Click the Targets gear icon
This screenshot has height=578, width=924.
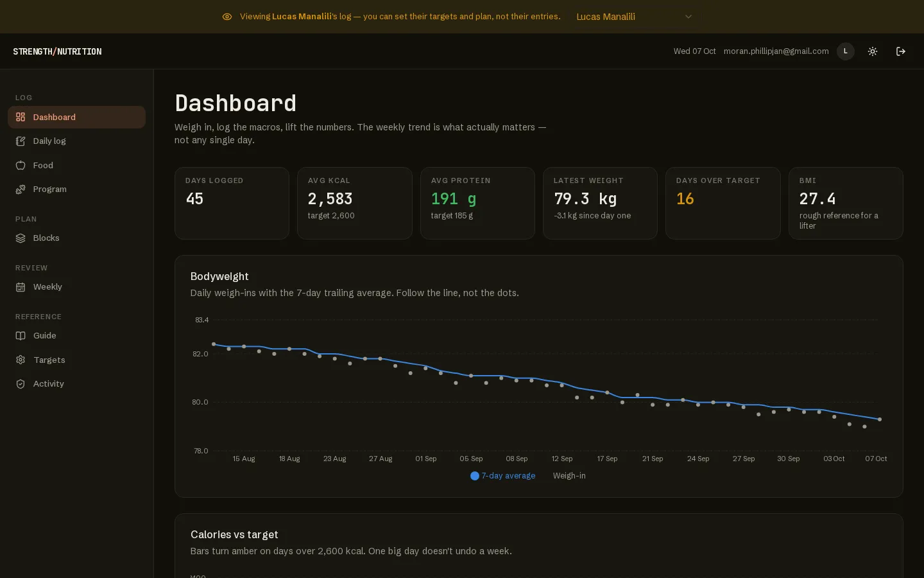coord(21,360)
